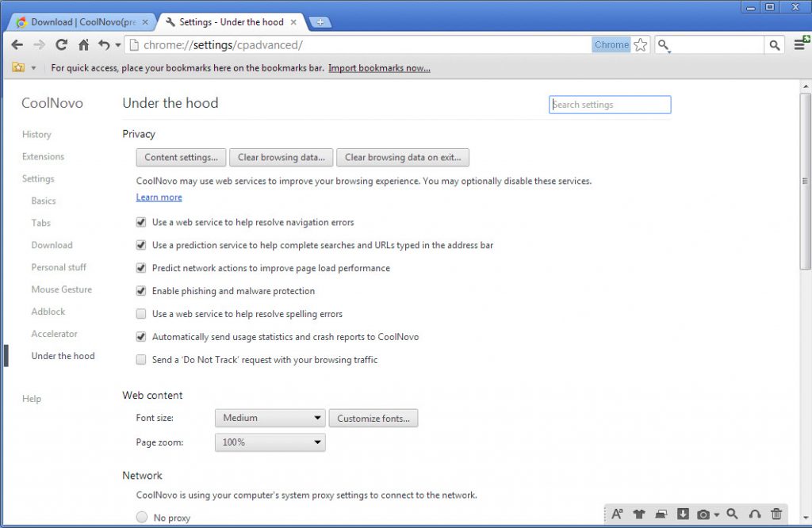Bookmark this page with the star
Viewport: 812px width, 528px height.
(641, 45)
